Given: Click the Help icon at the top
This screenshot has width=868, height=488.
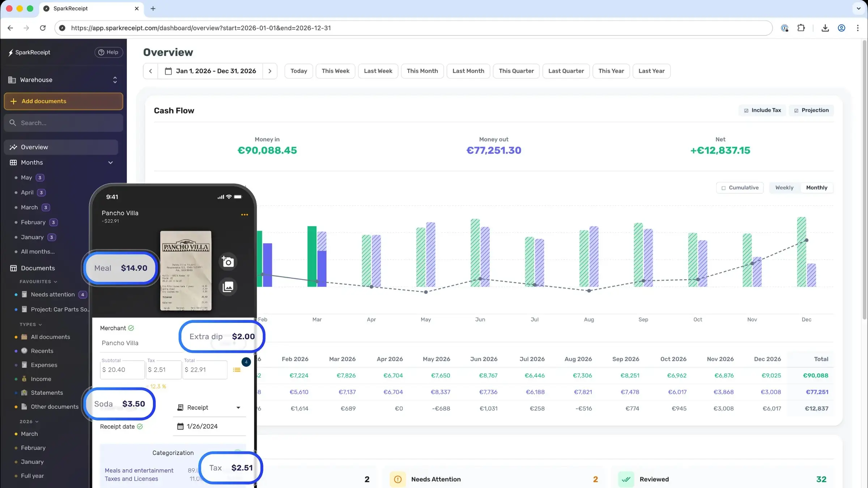Looking at the screenshot, I should [101, 52].
